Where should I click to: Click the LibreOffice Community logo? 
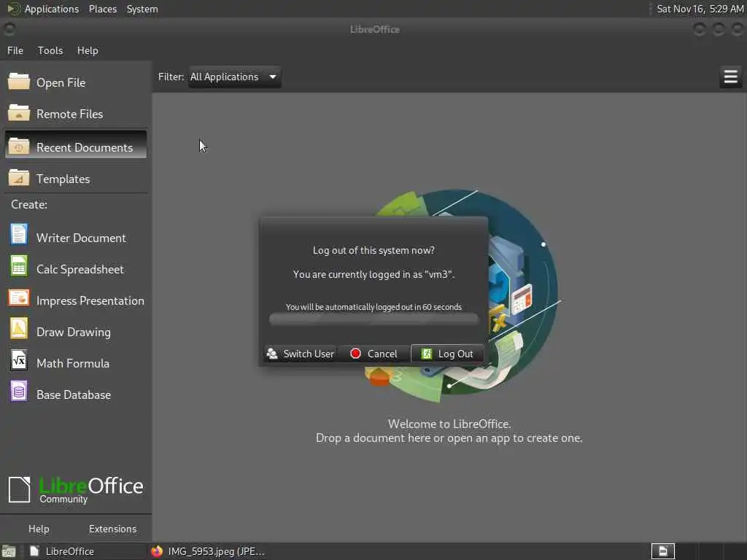click(x=76, y=489)
